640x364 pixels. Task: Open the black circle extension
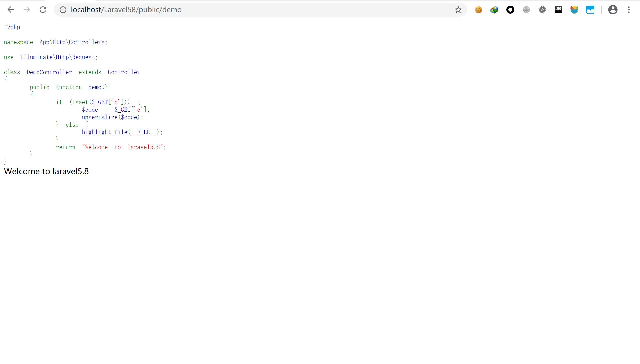click(510, 10)
